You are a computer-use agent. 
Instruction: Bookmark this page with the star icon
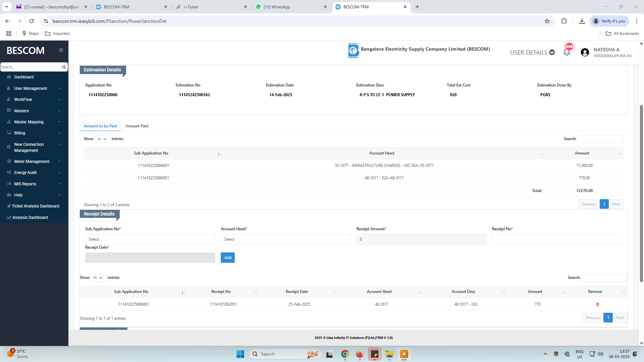[x=547, y=21]
